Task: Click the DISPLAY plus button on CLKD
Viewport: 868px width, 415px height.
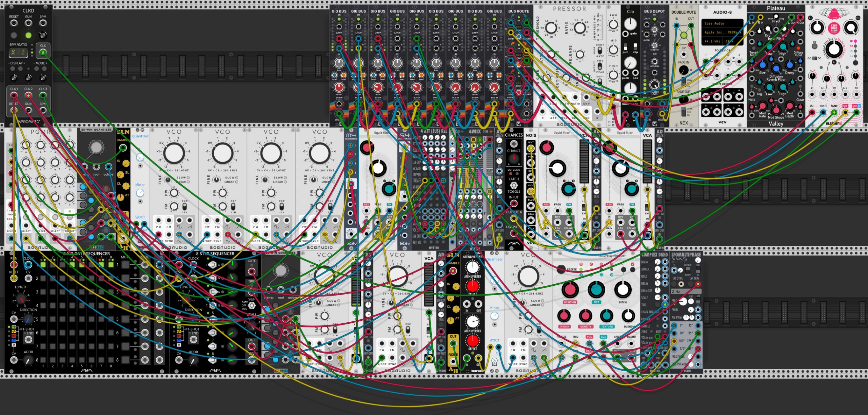Action: [x=21, y=69]
